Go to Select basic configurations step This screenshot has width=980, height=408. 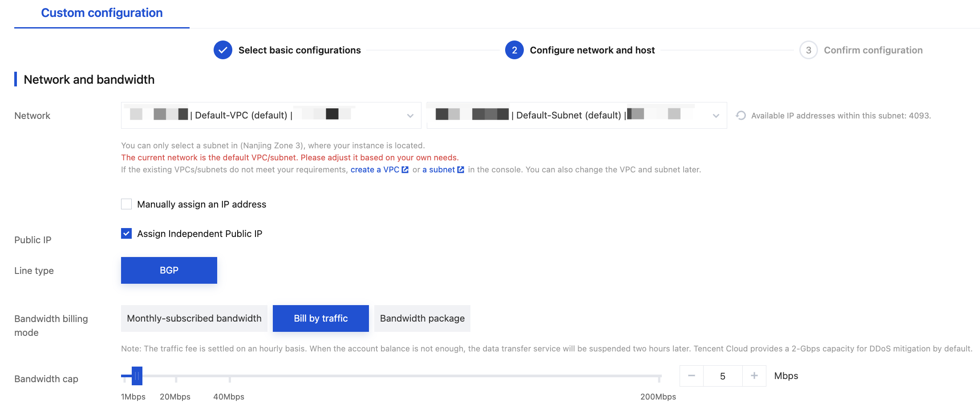click(299, 50)
